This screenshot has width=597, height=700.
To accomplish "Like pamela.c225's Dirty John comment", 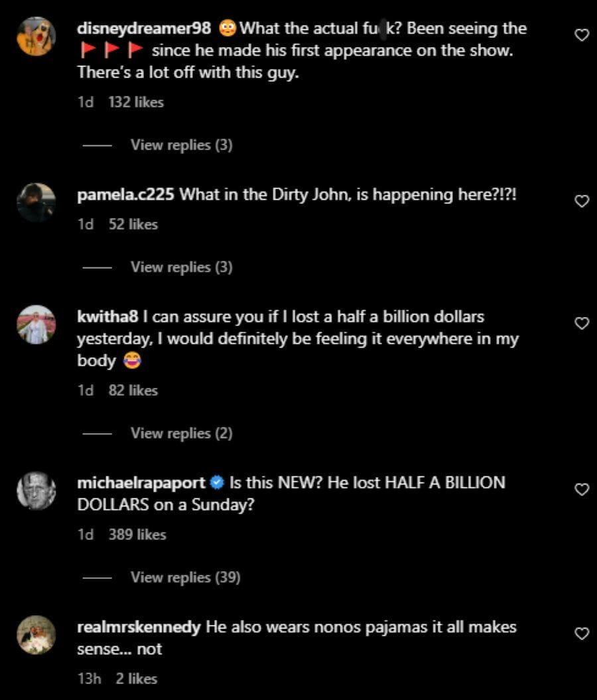I will pos(582,201).
